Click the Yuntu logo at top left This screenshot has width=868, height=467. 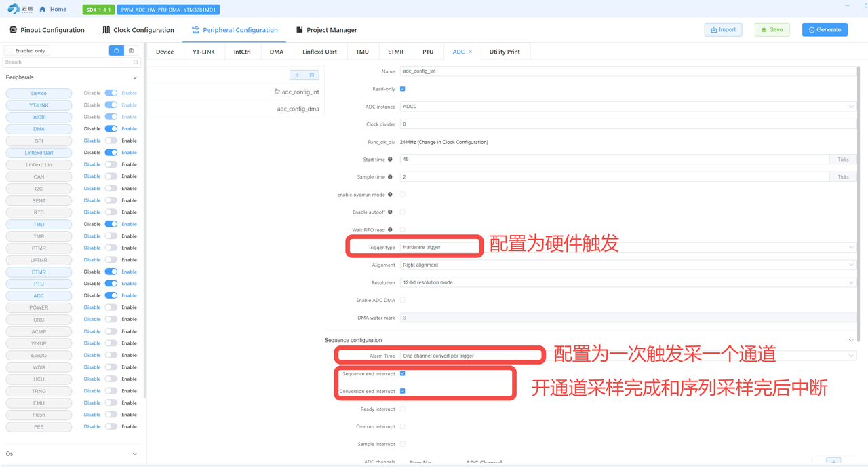click(20, 9)
